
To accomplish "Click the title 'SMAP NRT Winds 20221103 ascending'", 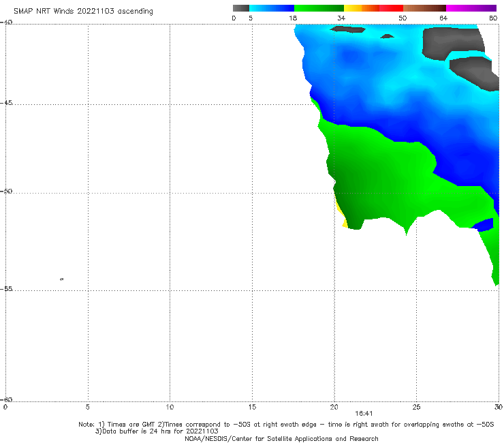I will tap(83, 11).
